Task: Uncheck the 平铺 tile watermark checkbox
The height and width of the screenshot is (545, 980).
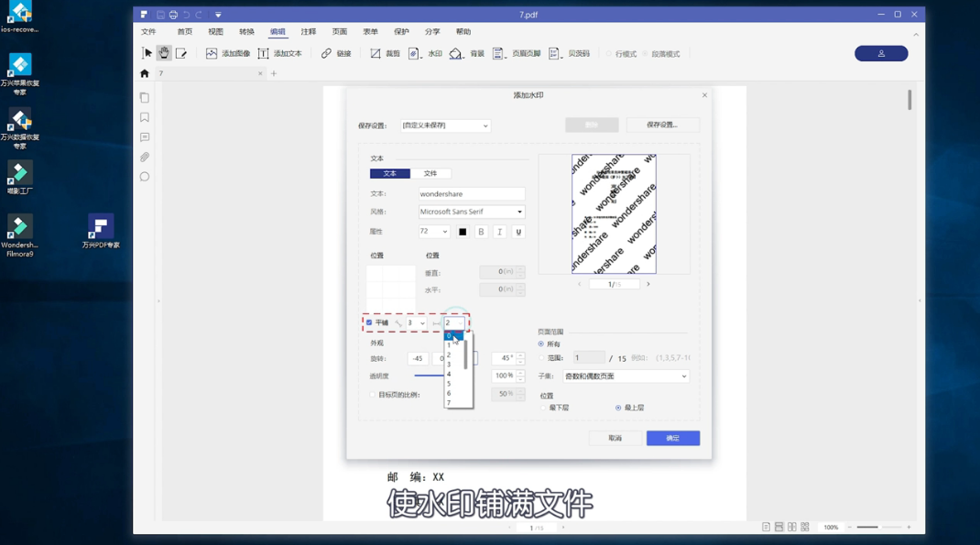Action: click(x=370, y=322)
